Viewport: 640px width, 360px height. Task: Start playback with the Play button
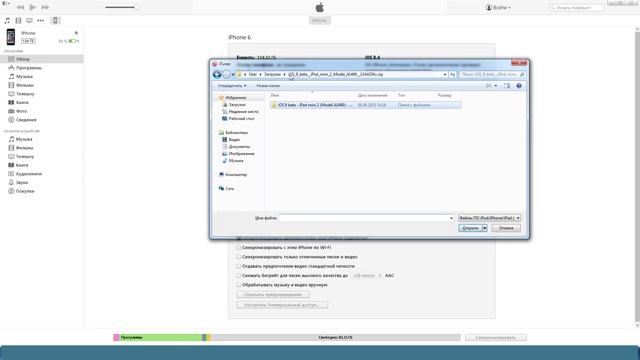(33, 7)
